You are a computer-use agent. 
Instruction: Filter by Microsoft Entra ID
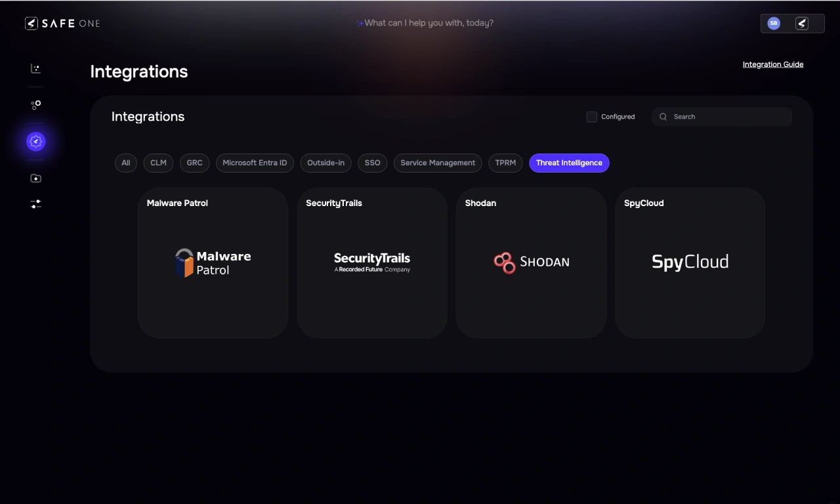(255, 163)
